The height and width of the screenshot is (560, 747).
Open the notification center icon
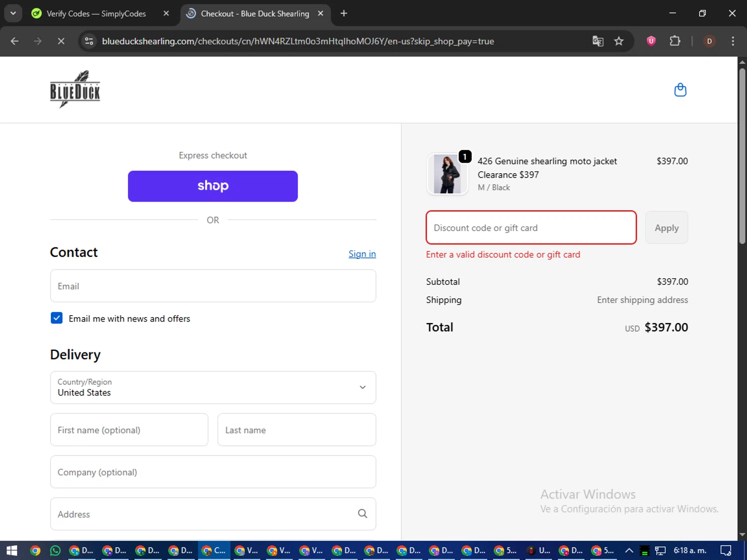point(726,550)
